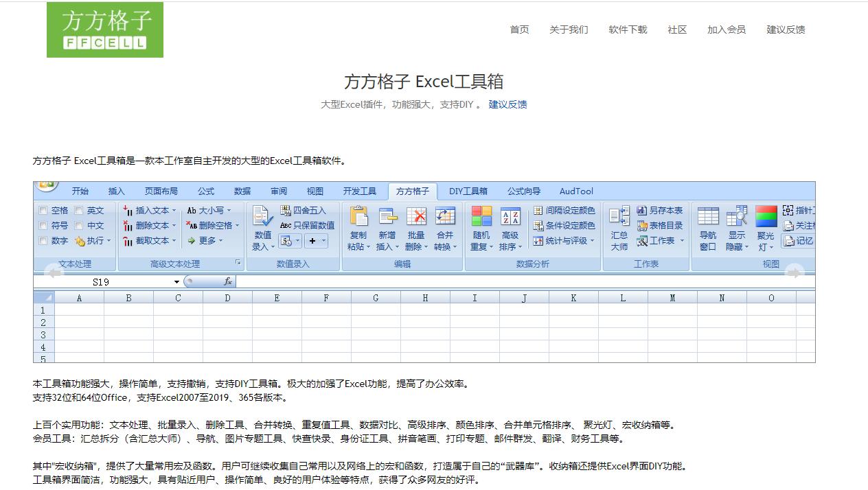Viewport: 868px width, 490px height.
Task: Open the 导航窗口 tool
Action: [707, 225]
